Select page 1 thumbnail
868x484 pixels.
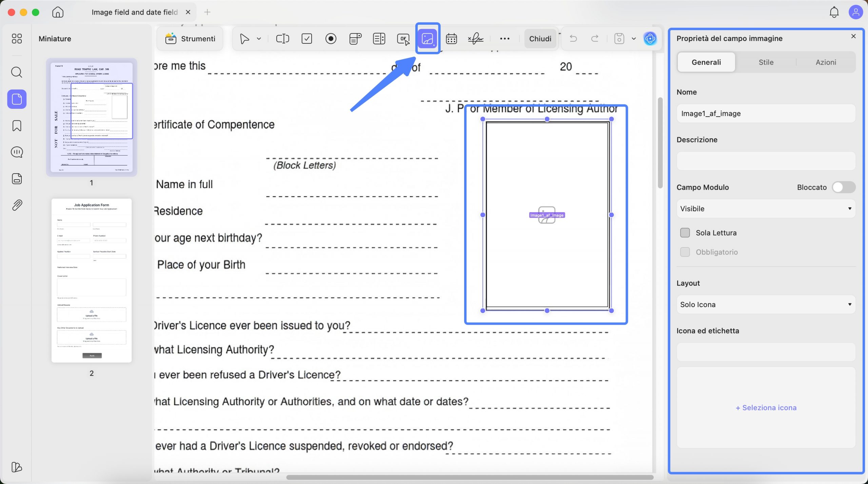(92, 117)
